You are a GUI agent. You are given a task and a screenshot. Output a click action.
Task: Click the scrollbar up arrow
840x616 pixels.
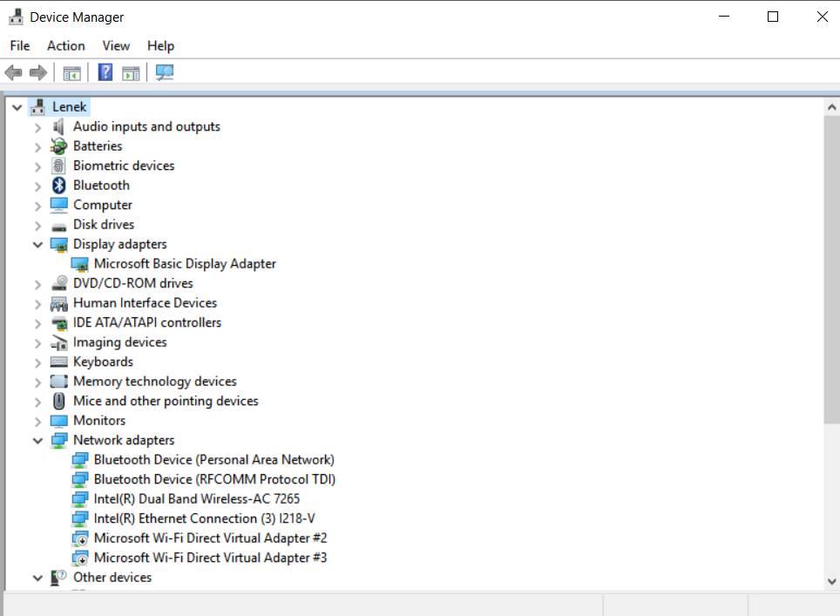(831, 107)
